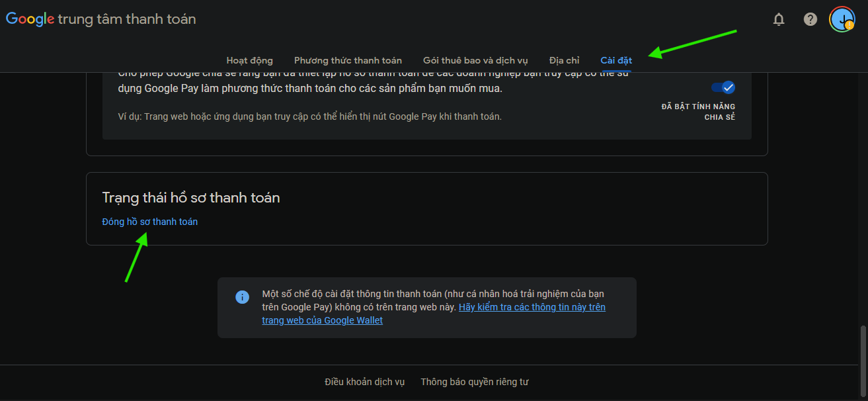The width and height of the screenshot is (868, 401).
Task: Click the active Cài đặt tab
Action: (x=616, y=60)
